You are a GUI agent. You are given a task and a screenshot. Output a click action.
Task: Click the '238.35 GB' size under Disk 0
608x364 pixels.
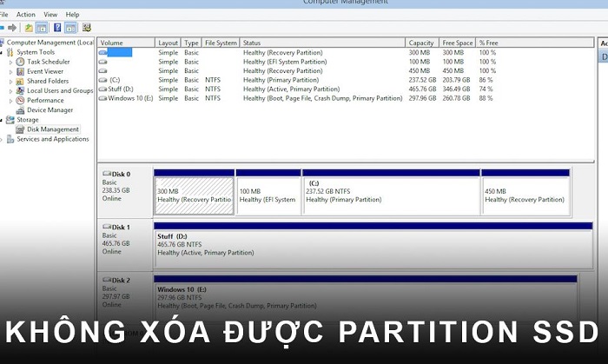[x=116, y=190]
